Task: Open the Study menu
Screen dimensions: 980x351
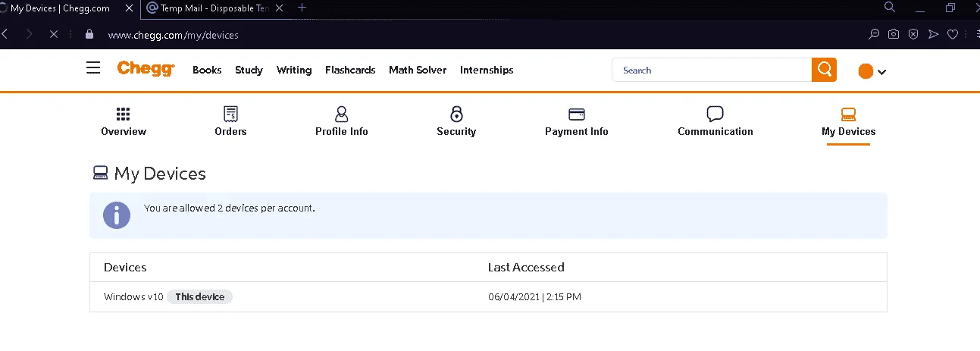Action: pyautogui.click(x=249, y=70)
